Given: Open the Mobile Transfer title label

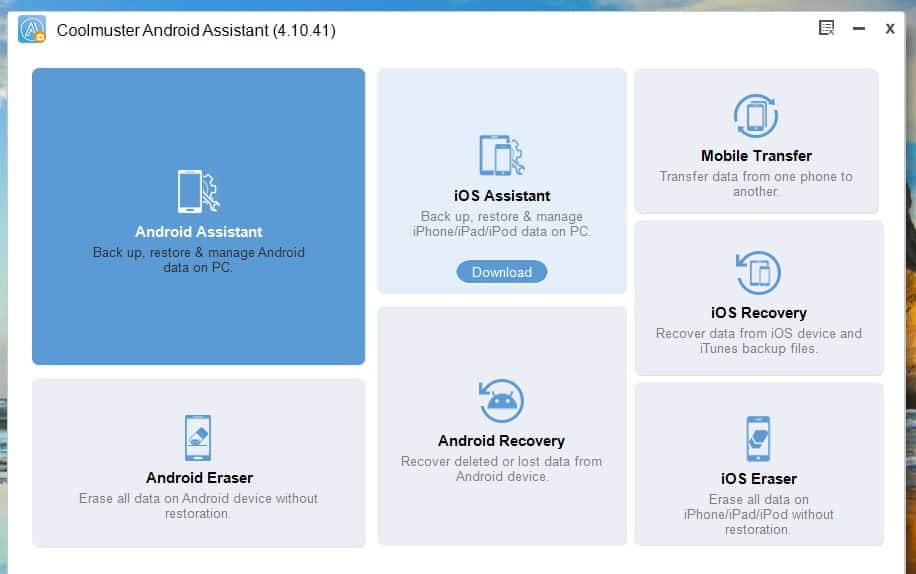Looking at the screenshot, I should click(756, 156).
